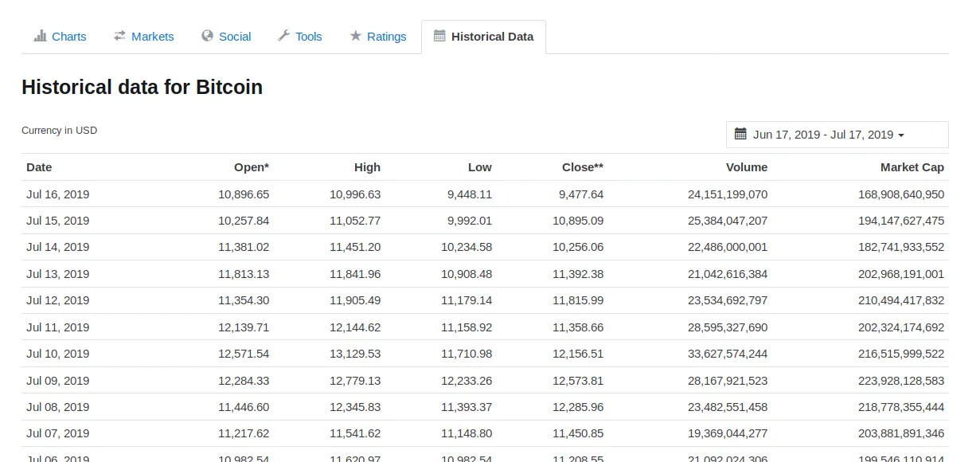980x462 pixels.
Task: Click the globe icon on Social tab
Action: pos(208,36)
